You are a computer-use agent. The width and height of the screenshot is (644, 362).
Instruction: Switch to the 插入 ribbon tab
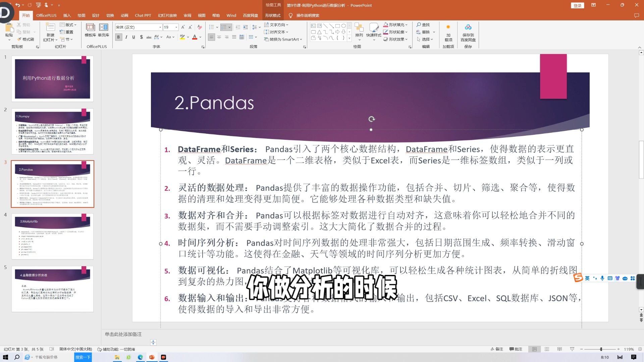[67, 15]
